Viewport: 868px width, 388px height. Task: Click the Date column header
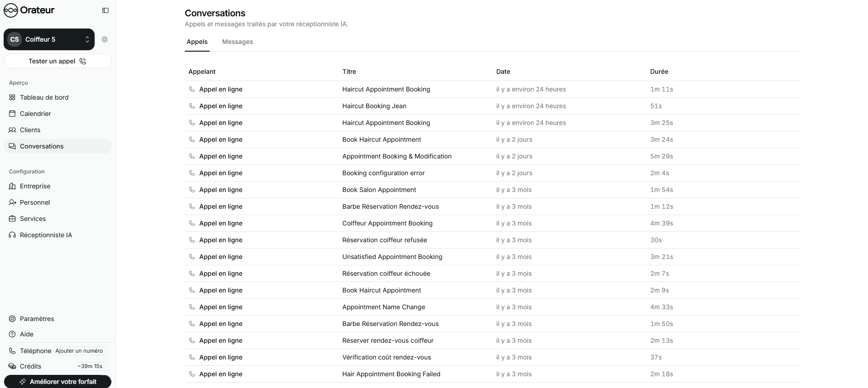point(503,72)
